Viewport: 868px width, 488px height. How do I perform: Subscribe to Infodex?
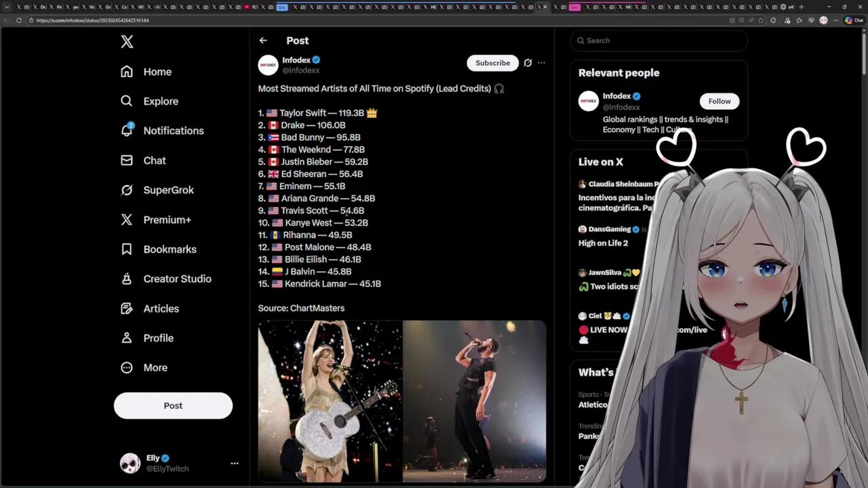492,63
